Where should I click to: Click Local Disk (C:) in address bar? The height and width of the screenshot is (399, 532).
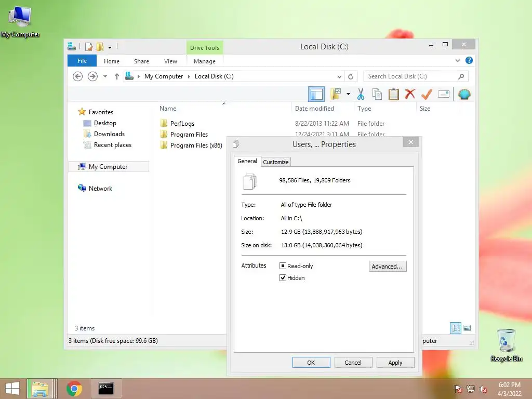(x=214, y=76)
